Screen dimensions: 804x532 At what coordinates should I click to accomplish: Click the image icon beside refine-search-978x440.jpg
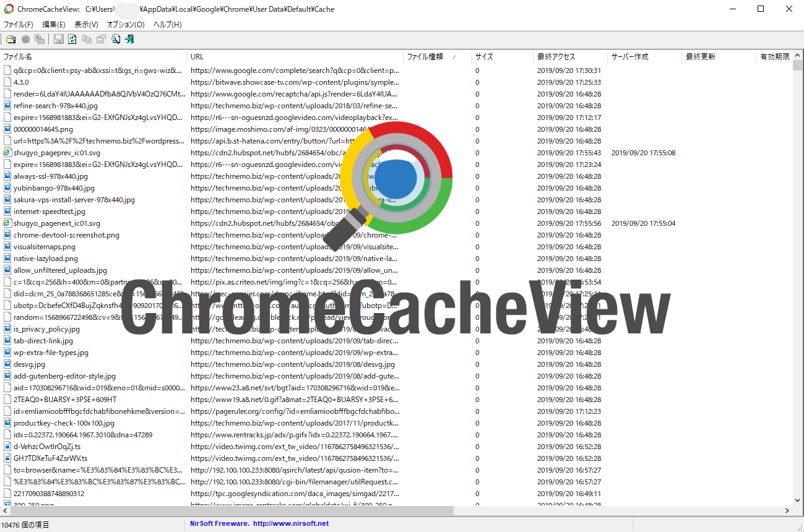[x=7, y=106]
